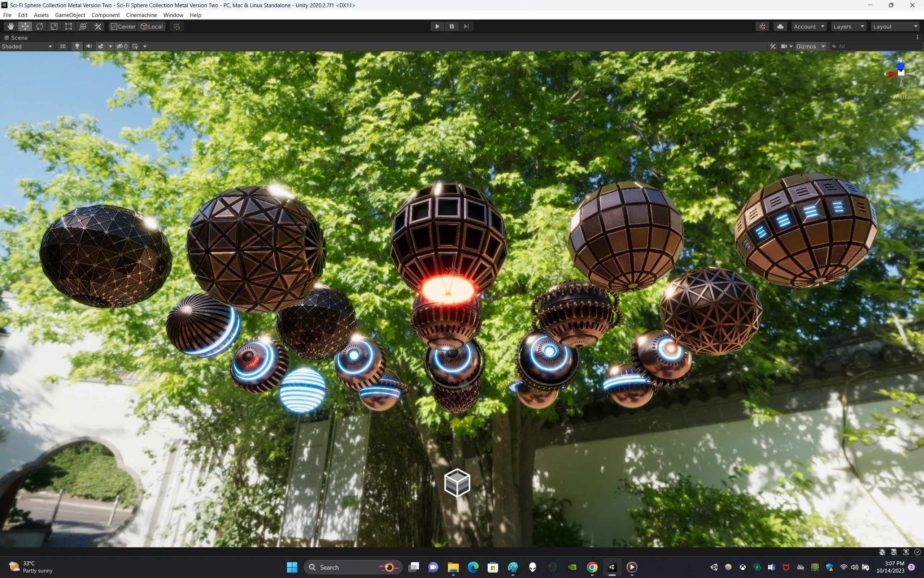
Task: Open the Component menu
Action: [x=105, y=15]
